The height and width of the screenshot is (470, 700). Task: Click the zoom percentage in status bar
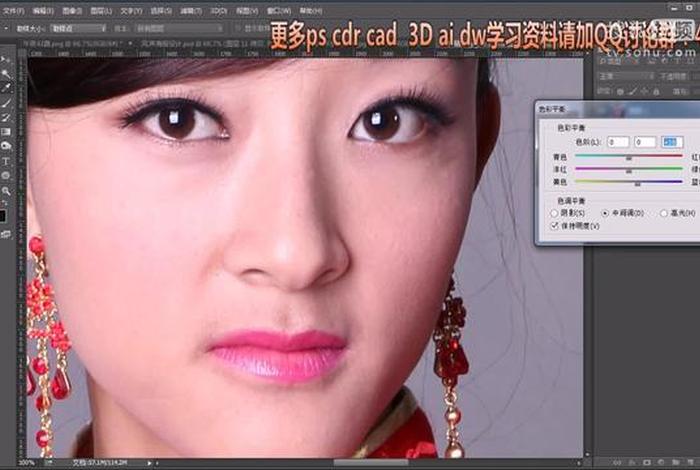[x=26, y=463]
